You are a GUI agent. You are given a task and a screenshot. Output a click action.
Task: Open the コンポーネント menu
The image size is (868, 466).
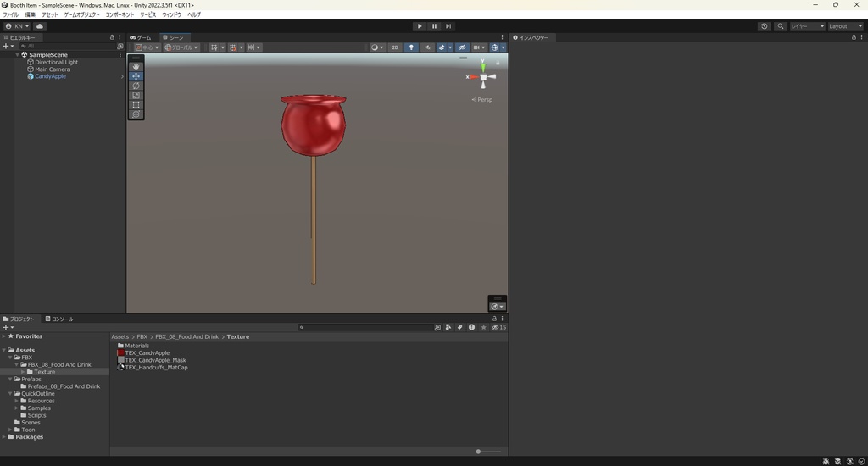click(120, 15)
